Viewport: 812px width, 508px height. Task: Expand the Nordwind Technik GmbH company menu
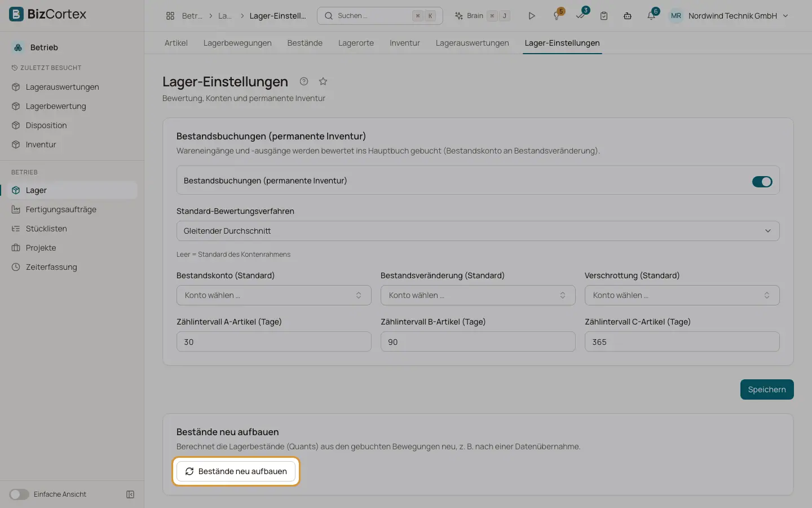pos(739,16)
